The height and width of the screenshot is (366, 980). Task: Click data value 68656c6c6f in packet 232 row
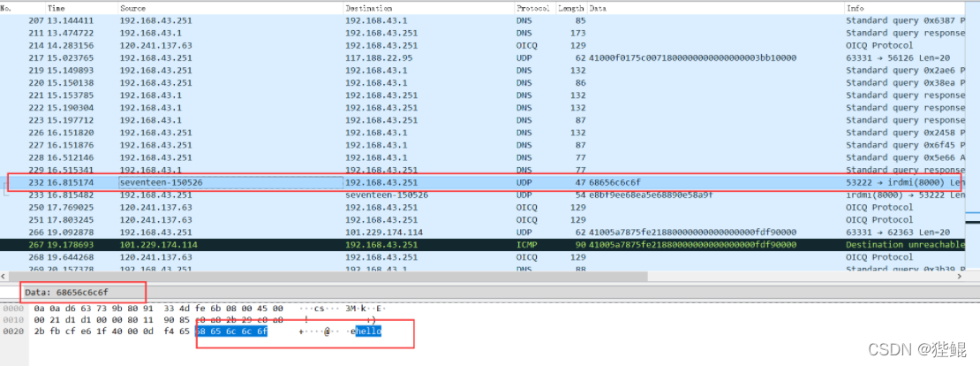(x=614, y=183)
